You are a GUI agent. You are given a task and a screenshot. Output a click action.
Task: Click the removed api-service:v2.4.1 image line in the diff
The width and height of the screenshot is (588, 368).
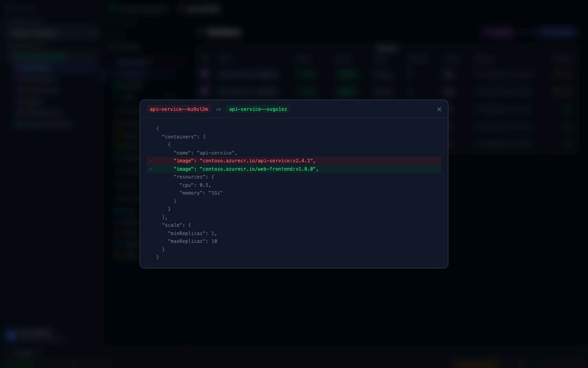(244, 161)
